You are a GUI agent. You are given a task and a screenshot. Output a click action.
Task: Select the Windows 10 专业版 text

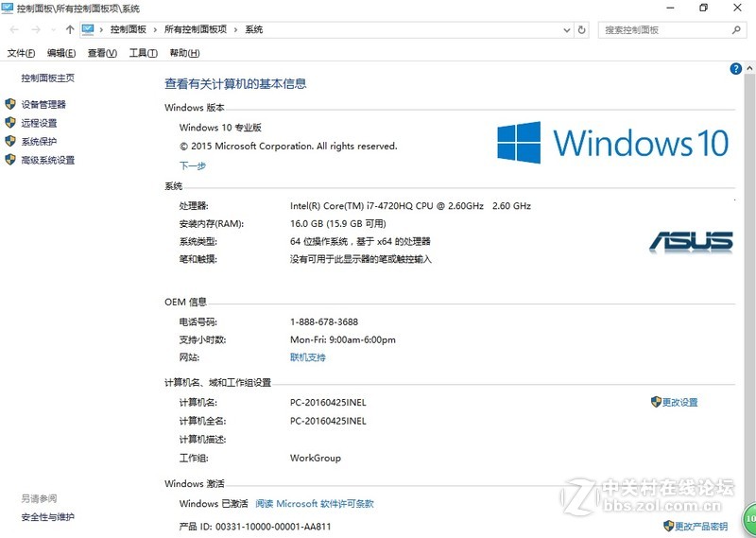pos(220,128)
